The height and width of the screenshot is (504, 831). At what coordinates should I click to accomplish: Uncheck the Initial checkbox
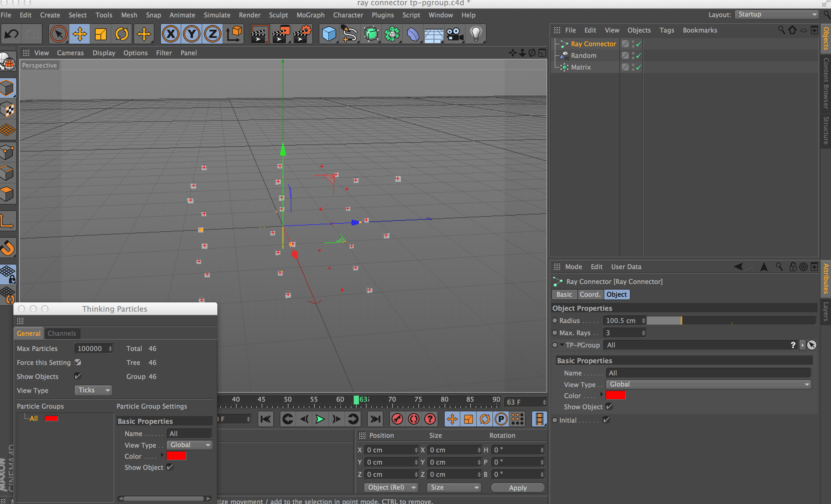coord(606,420)
